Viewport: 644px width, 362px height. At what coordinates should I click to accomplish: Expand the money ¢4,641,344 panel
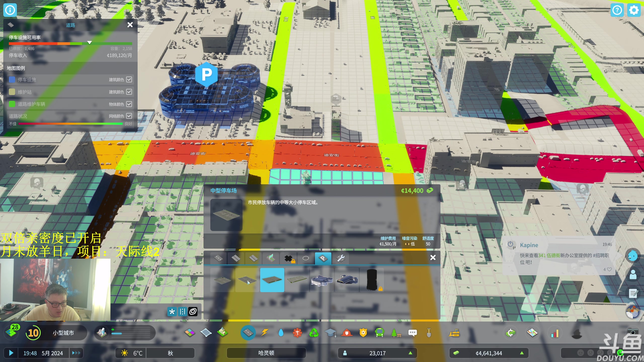(489, 353)
